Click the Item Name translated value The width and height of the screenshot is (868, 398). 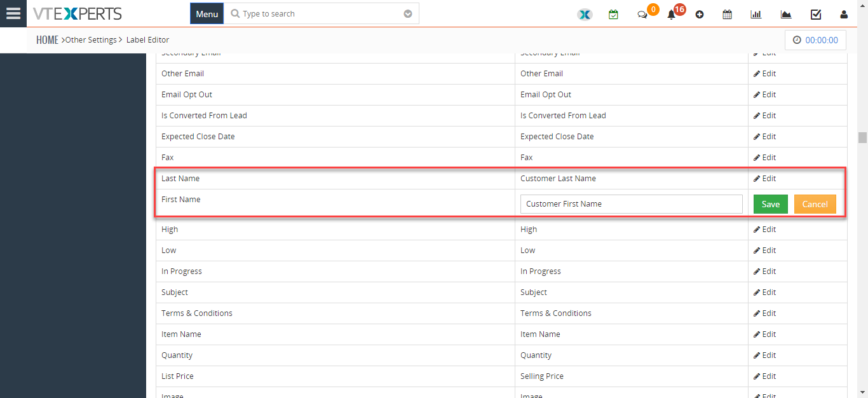point(540,334)
